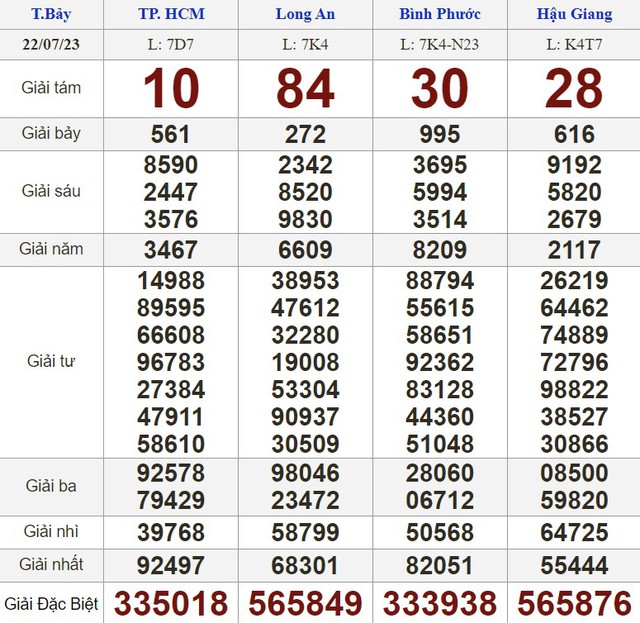Click Giải sáu number 8590
The image size is (640, 623).
tap(171, 165)
